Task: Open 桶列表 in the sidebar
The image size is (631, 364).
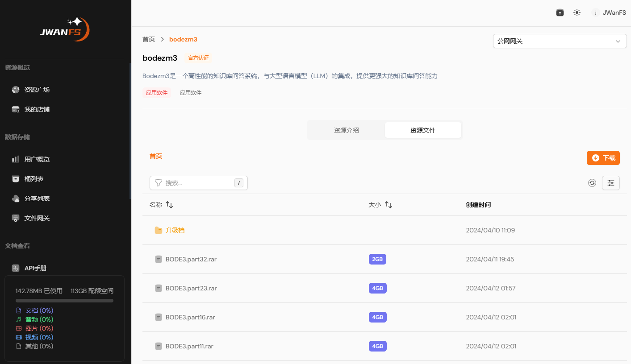Action: [34, 179]
